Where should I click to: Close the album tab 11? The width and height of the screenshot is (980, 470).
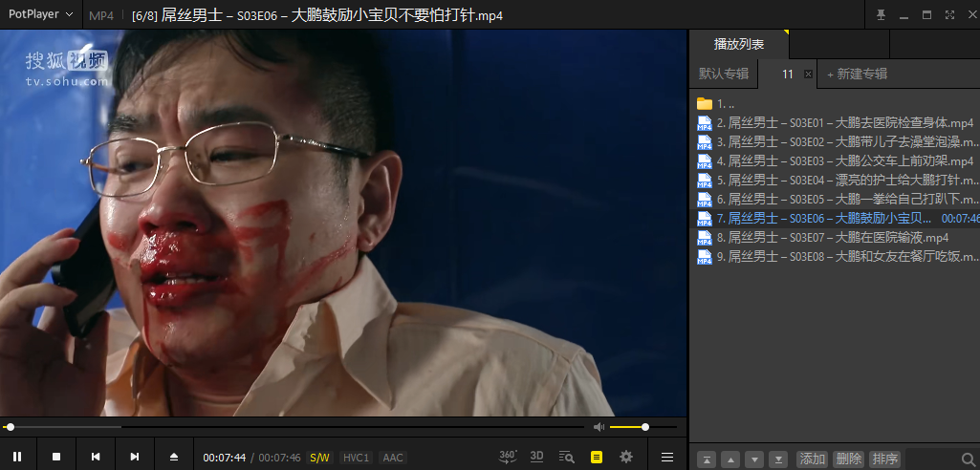click(x=808, y=74)
